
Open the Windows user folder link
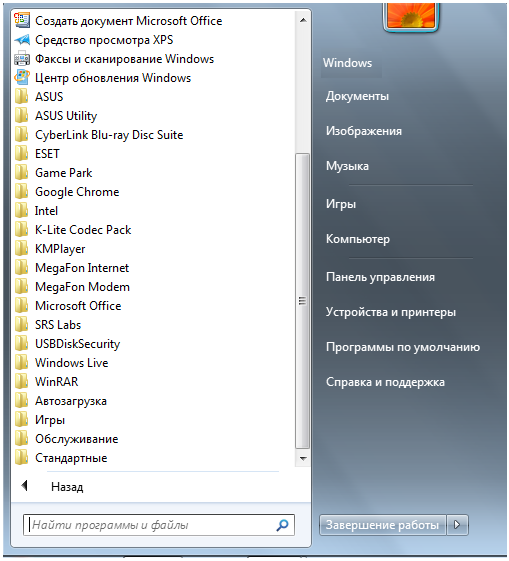pos(347,63)
